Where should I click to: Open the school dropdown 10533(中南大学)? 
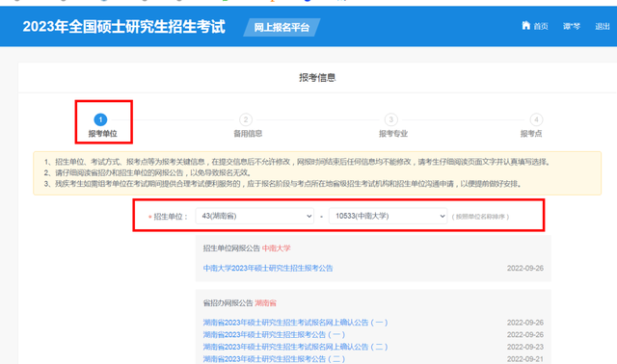click(388, 216)
